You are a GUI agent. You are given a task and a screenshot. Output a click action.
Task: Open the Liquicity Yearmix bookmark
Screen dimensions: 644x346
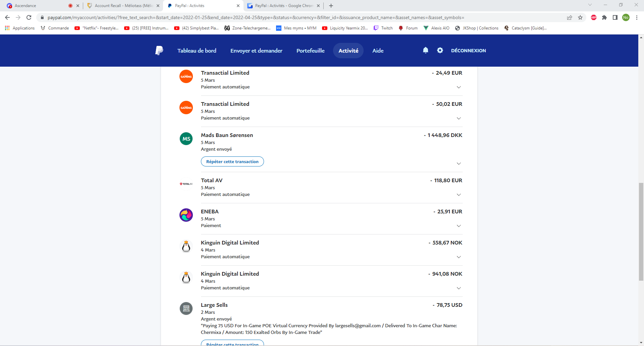click(x=345, y=28)
